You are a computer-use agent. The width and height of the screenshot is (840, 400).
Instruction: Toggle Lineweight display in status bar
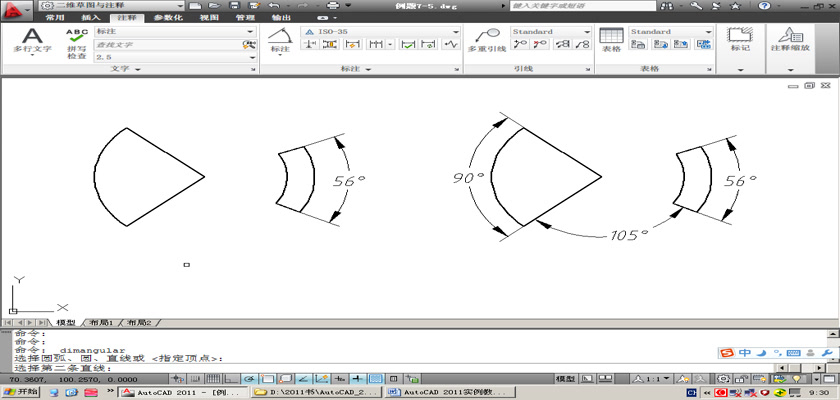[358, 379]
